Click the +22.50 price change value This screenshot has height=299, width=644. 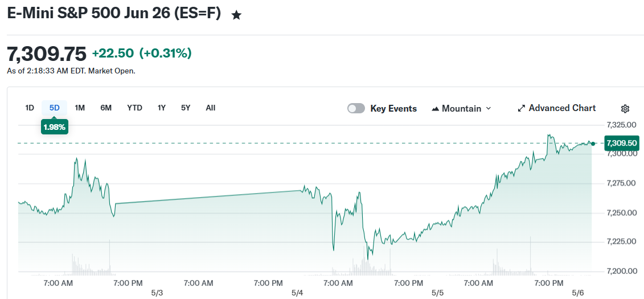(113, 54)
